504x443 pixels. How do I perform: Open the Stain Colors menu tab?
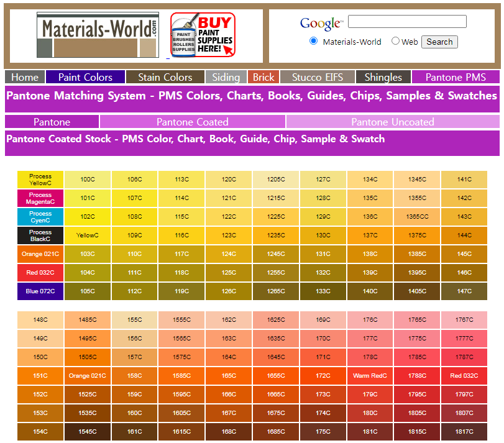tap(165, 77)
